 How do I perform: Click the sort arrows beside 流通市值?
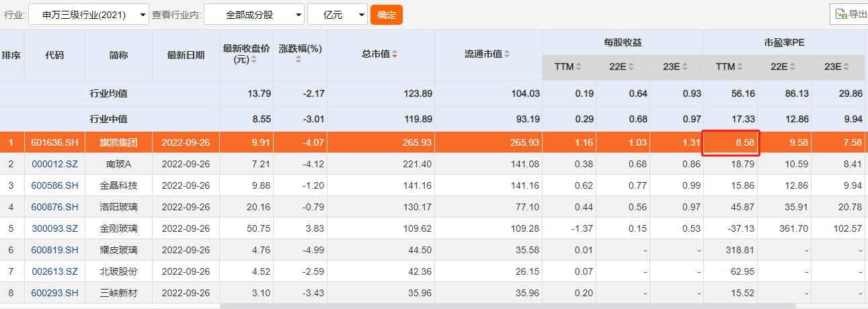(x=507, y=54)
